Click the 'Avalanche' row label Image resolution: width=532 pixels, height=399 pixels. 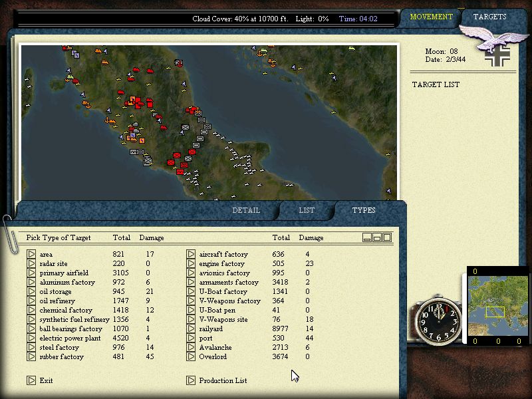point(215,347)
